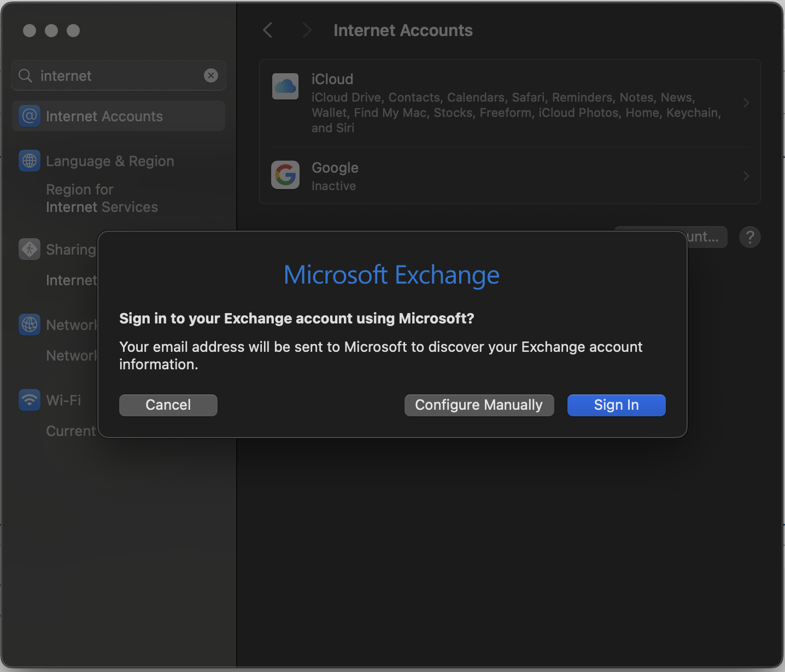
Task: Click the Add Account button behind dialog
Action: (x=706, y=237)
